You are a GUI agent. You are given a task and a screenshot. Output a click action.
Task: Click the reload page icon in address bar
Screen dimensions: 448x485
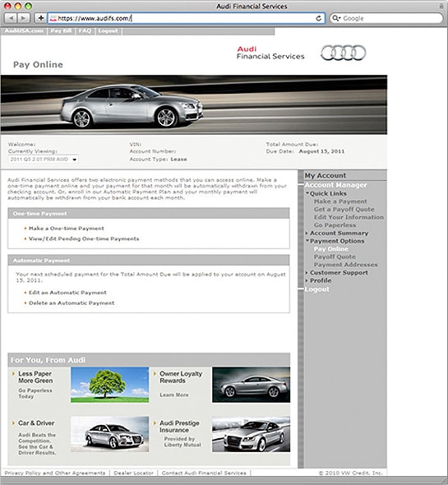tap(319, 18)
